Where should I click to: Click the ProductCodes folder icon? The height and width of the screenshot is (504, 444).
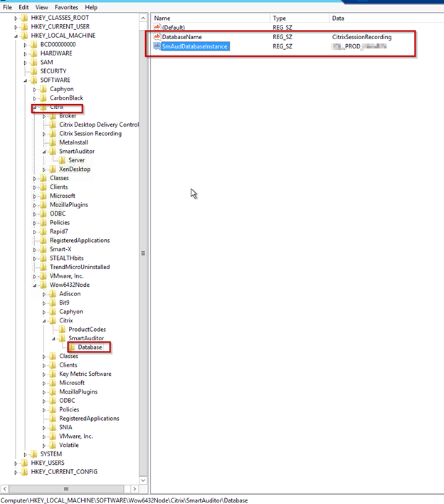coord(62,330)
